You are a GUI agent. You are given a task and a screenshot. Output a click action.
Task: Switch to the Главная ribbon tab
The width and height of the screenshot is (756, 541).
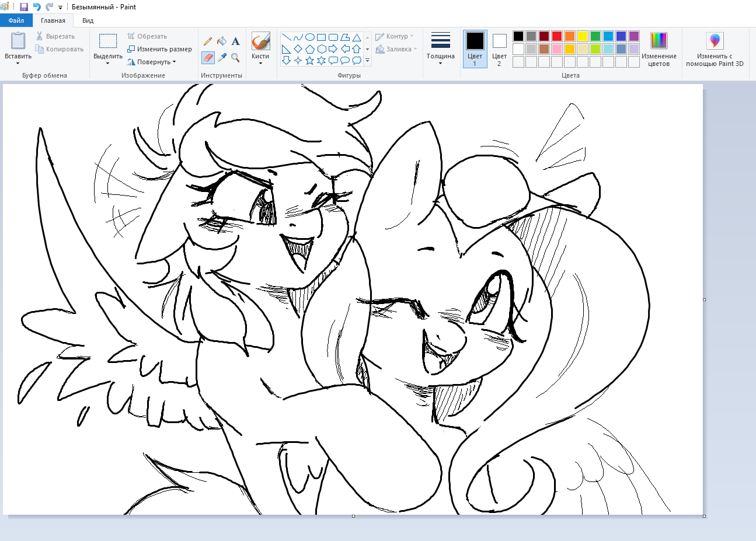pos(53,20)
